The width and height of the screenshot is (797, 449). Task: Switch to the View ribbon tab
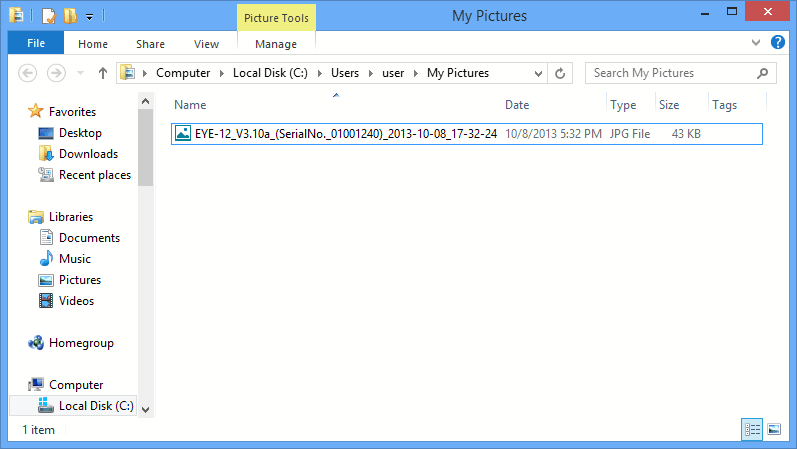[206, 44]
